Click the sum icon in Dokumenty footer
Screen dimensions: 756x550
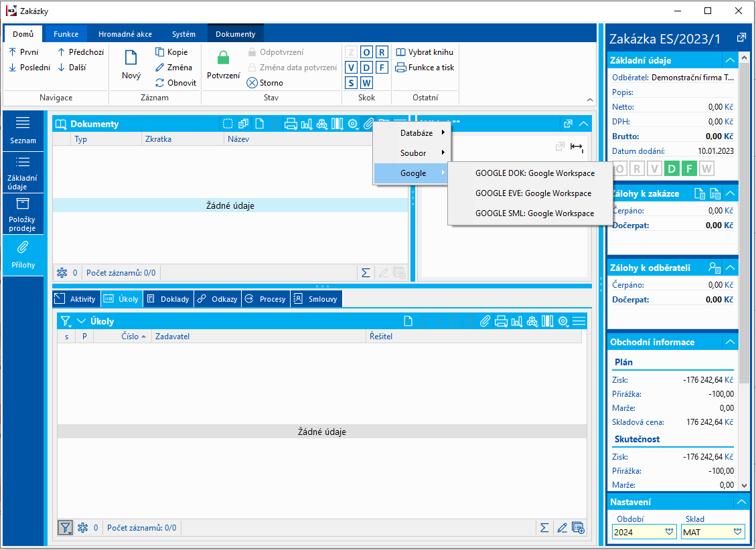[366, 273]
